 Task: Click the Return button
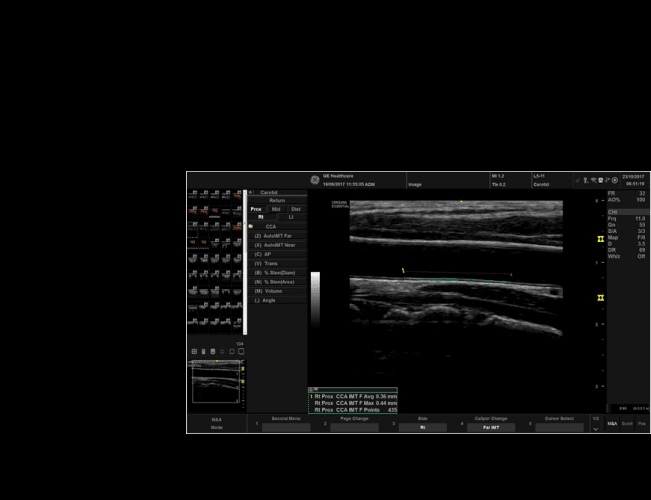coord(277,200)
